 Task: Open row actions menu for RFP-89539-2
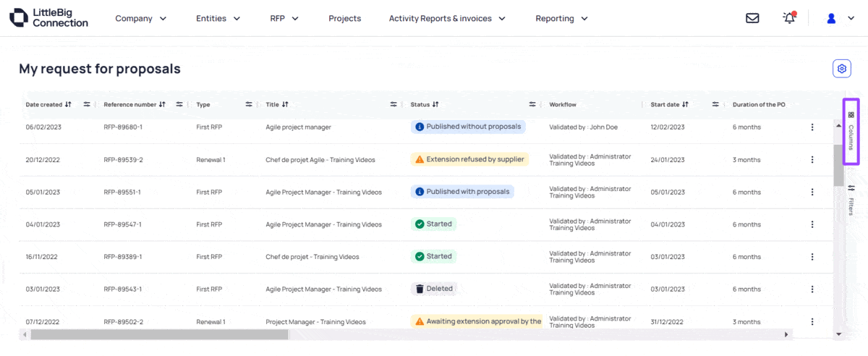pos(812,160)
